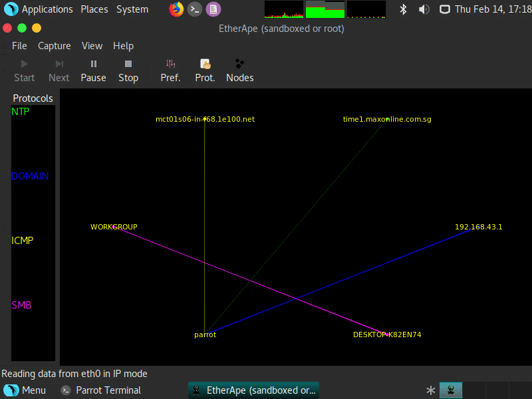Select the SMB protocol label

(21, 305)
